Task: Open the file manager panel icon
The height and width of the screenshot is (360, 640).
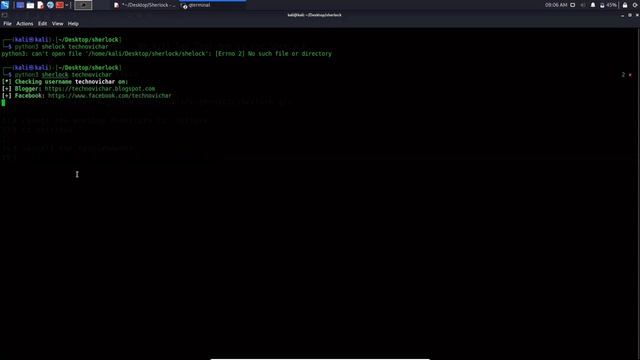Action: click(x=30, y=5)
